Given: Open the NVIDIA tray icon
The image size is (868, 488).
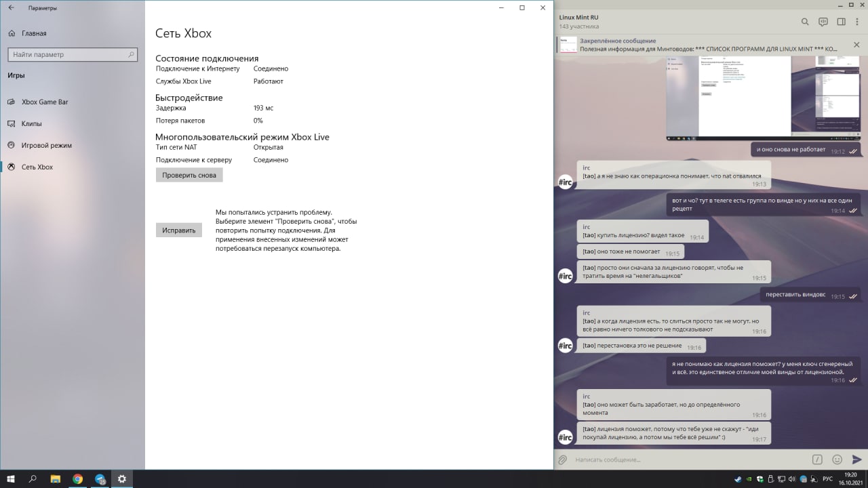Looking at the screenshot, I should point(749,479).
